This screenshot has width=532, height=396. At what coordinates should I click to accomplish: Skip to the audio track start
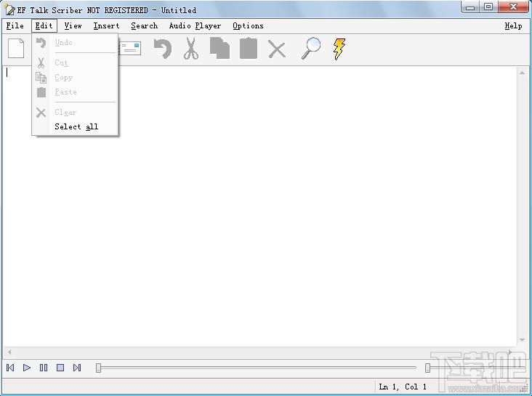point(10,368)
